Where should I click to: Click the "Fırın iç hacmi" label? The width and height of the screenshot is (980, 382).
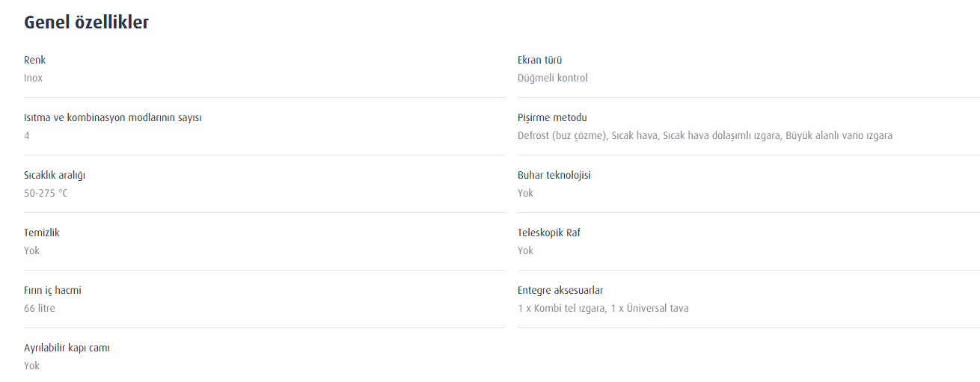[x=52, y=290]
